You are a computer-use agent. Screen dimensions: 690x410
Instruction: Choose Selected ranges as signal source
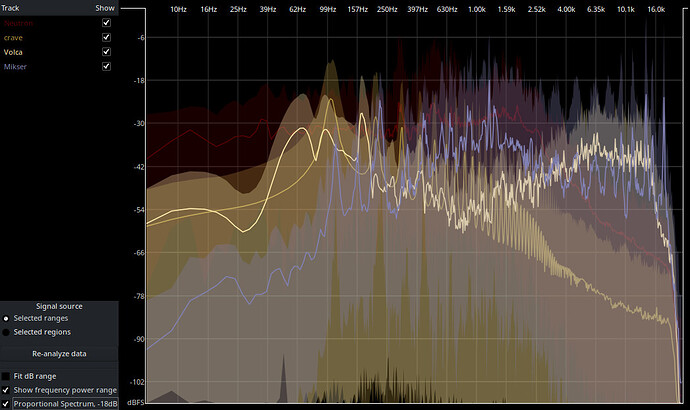(8, 318)
